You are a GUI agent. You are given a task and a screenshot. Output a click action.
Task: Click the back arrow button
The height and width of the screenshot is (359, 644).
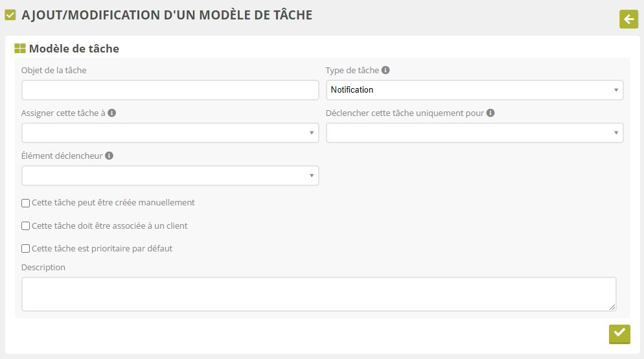pos(628,19)
